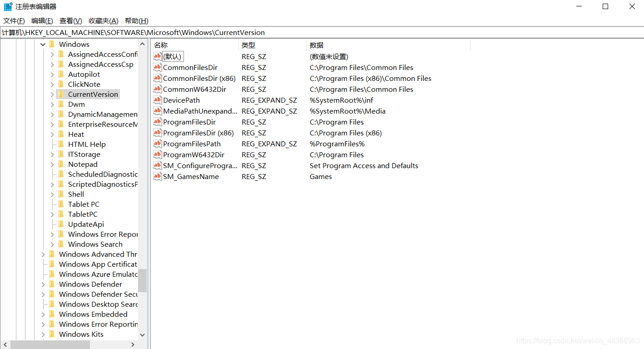644x349 pixels.
Task: Expand the TabletPC key
Action: point(52,214)
